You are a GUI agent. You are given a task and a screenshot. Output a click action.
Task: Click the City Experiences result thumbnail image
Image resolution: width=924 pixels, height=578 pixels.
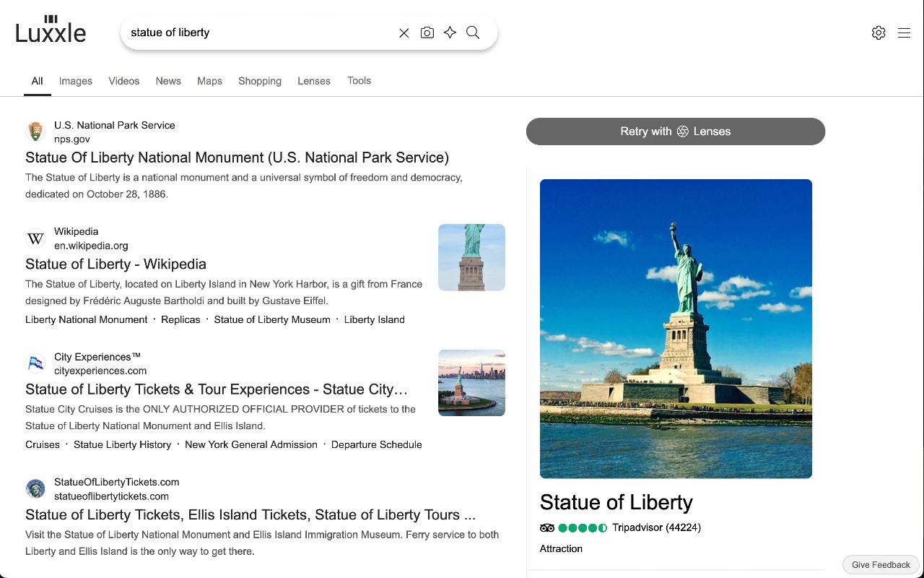click(471, 383)
